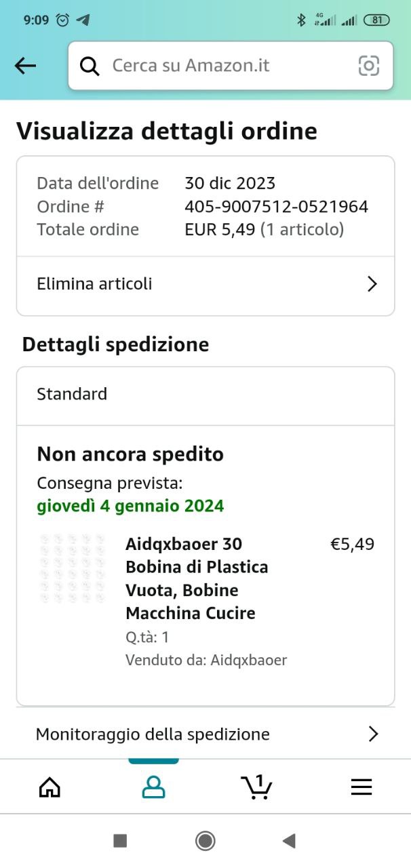411x868 pixels.
Task: Tap the search magnifier icon
Action: click(90, 66)
